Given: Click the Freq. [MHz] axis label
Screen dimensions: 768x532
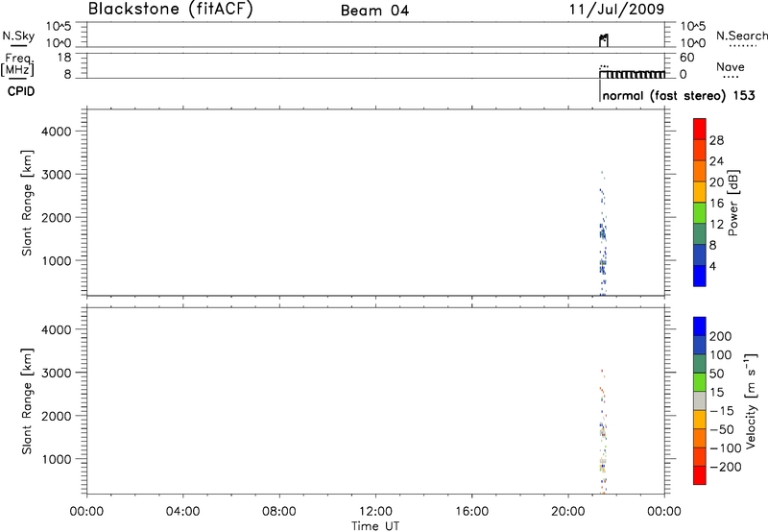Looking at the screenshot, I should tap(17, 64).
